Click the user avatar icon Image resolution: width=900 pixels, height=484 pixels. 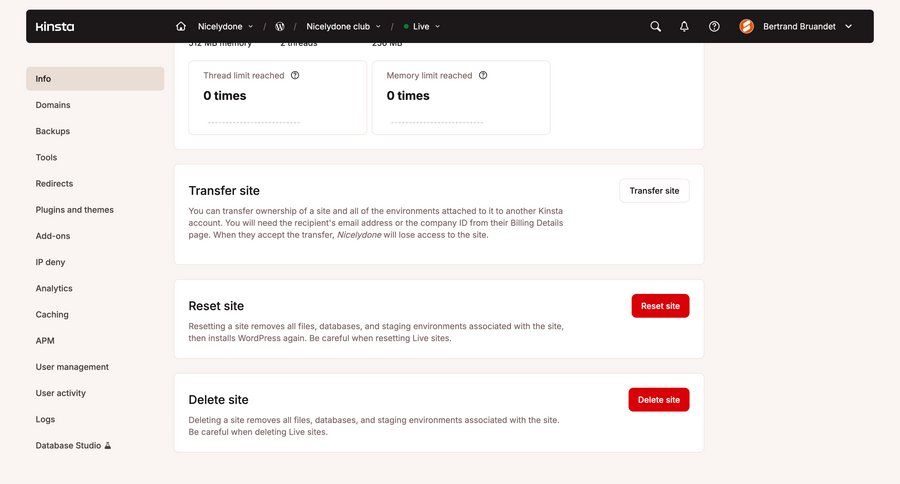(746, 27)
